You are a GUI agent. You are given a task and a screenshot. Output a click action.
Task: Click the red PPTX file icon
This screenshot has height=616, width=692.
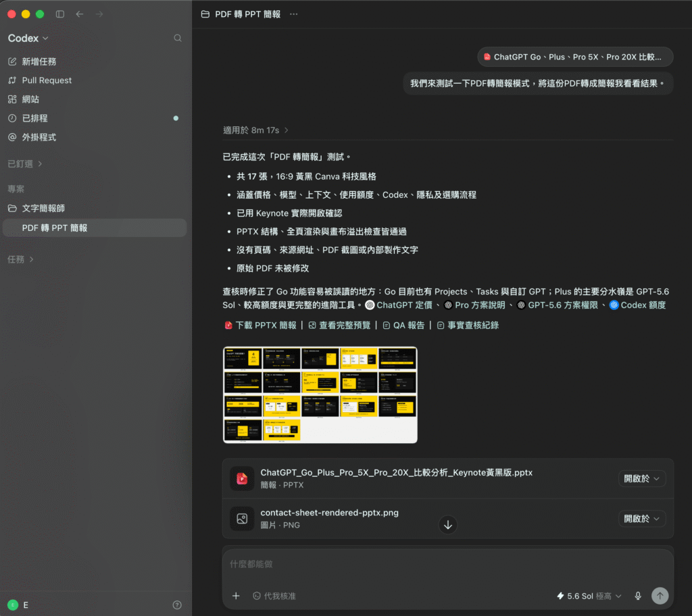242,478
